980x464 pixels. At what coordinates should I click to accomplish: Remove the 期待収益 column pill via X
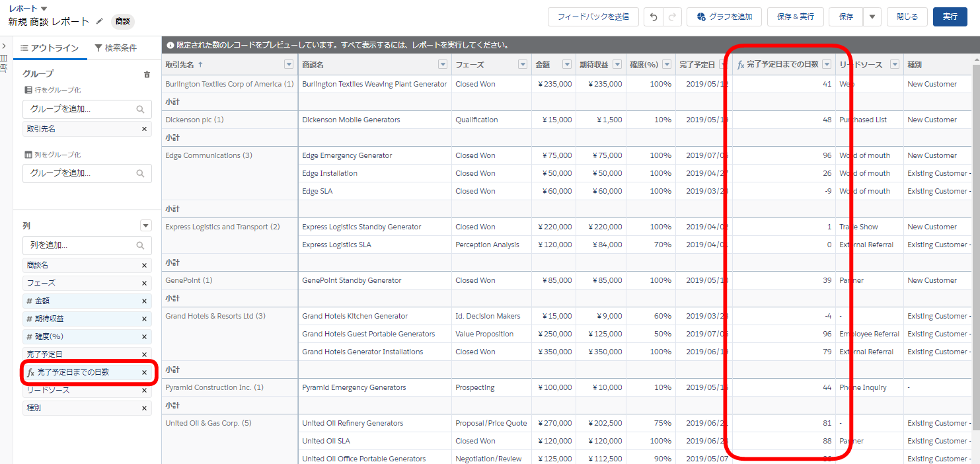[144, 319]
